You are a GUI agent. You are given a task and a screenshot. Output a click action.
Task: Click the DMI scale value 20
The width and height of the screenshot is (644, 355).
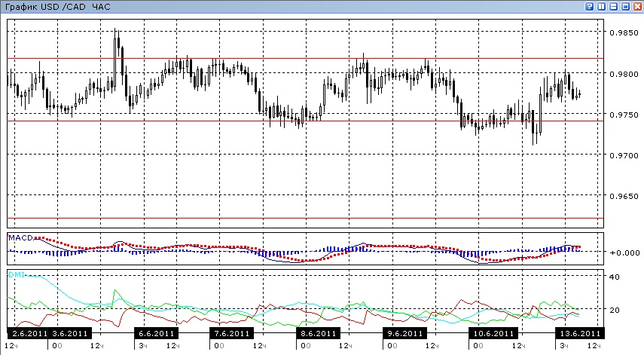[x=615, y=311]
